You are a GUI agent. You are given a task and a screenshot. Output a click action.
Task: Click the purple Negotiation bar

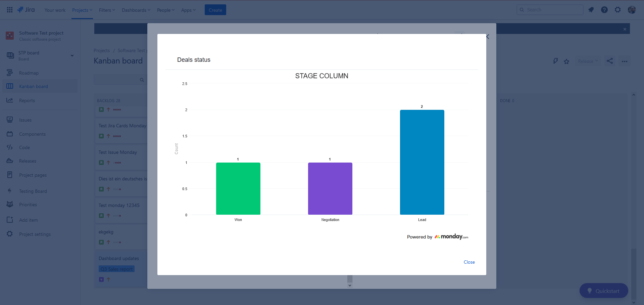click(330, 188)
